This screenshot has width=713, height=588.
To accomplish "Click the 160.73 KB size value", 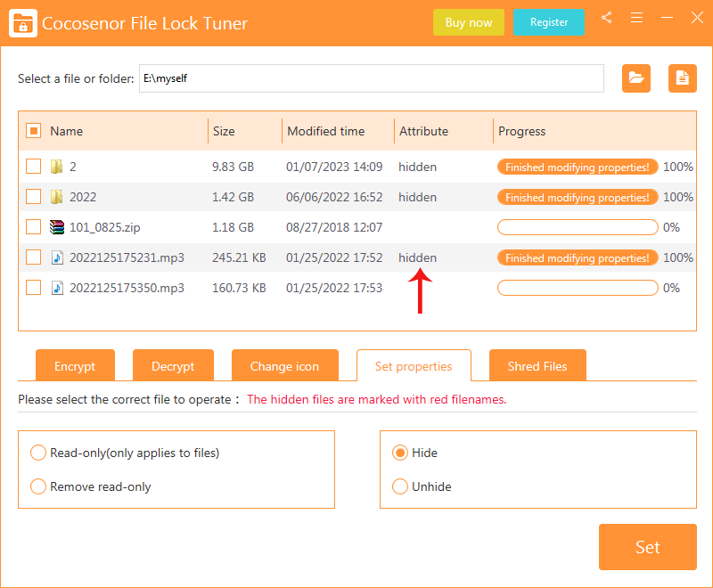I will [x=239, y=288].
